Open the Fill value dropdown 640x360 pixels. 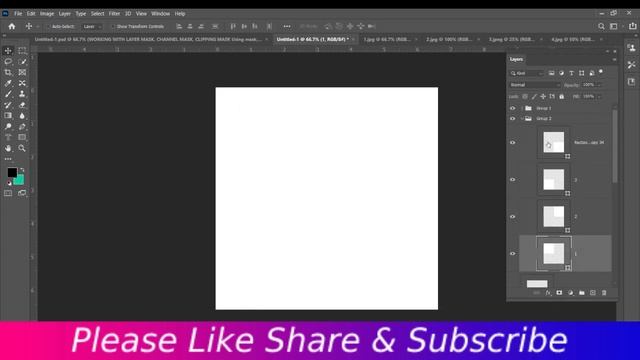[599, 97]
